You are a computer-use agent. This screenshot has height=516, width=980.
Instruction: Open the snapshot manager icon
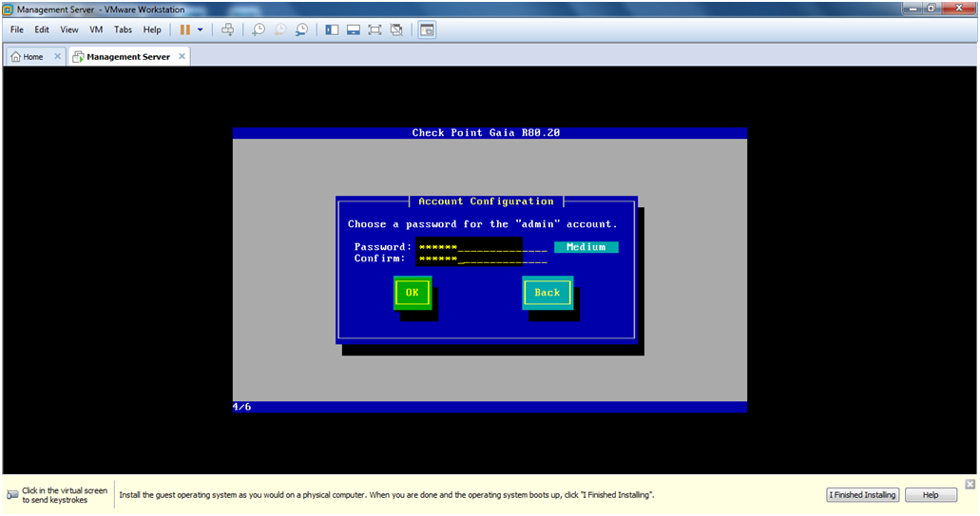pyautogui.click(x=302, y=29)
